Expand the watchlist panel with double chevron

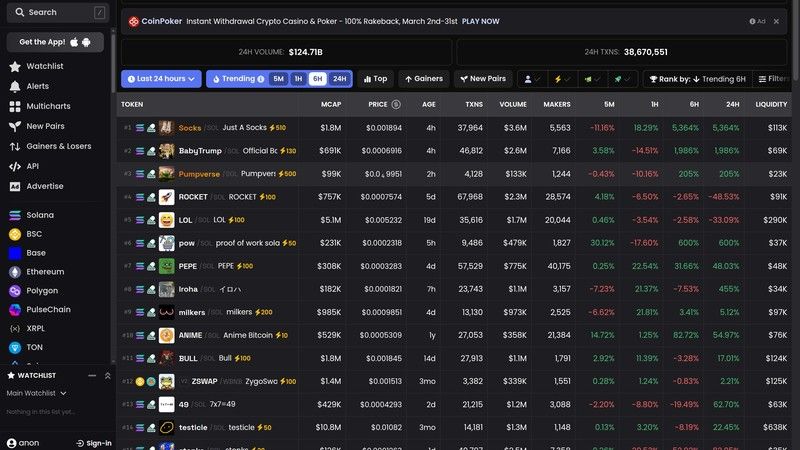click(108, 376)
